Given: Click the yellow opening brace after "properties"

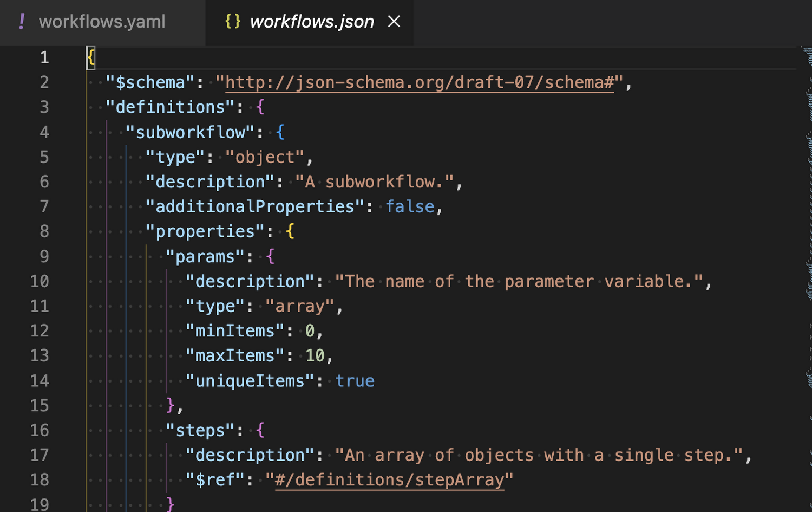Looking at the screenshot, I should [290, 231].
